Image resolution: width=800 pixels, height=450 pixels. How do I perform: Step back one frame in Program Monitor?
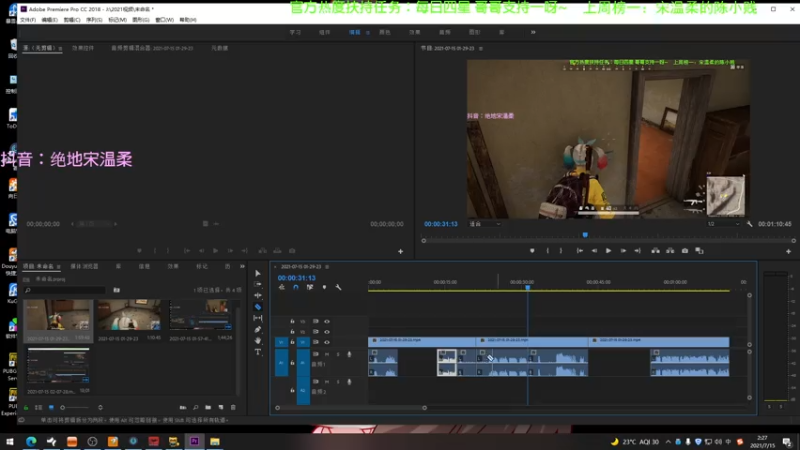pos(594,251)
